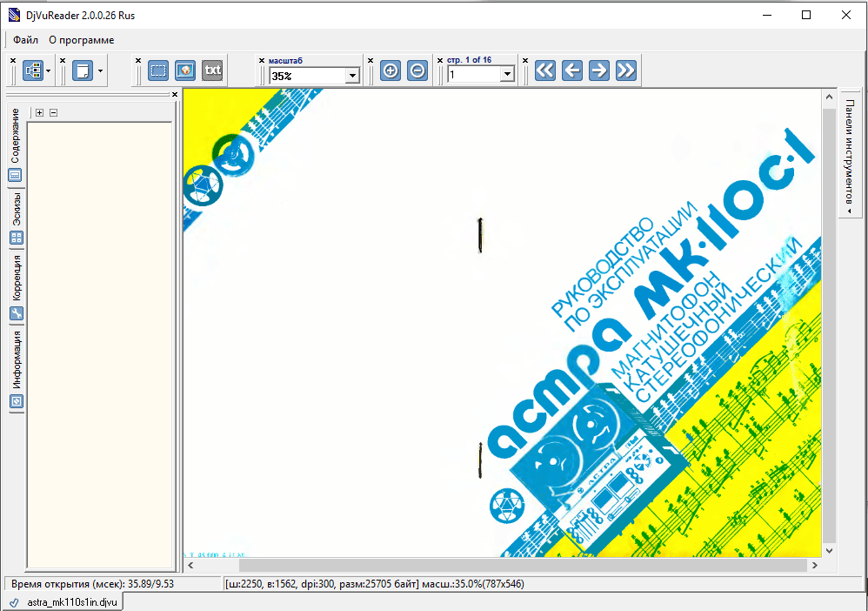868x611 pixels.
Task: Close the zoom in/out buttons toolbar
Action: point(371,60)
